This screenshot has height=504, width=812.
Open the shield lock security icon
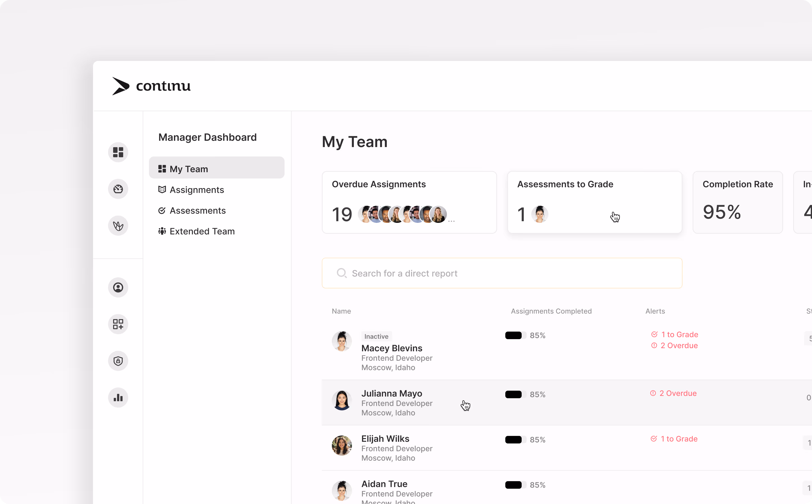coord(118,361)
